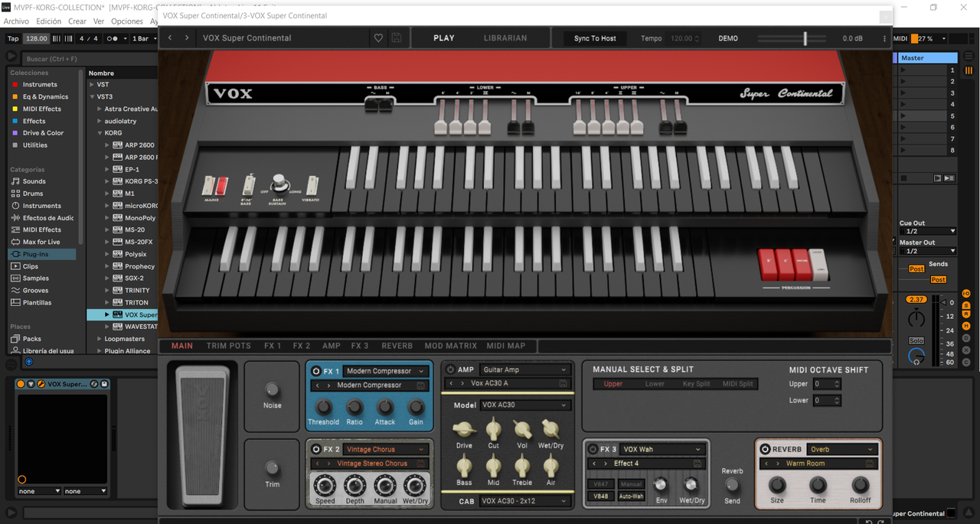Click the Upper octave shift stepper
The height and width of the screenshot is (524, 980).
coord(837,384)
